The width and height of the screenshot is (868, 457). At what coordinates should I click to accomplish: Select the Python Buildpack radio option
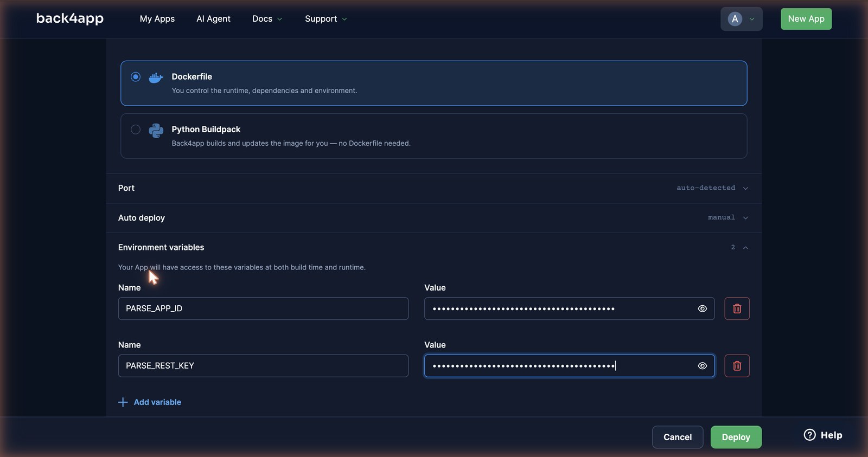136,130
